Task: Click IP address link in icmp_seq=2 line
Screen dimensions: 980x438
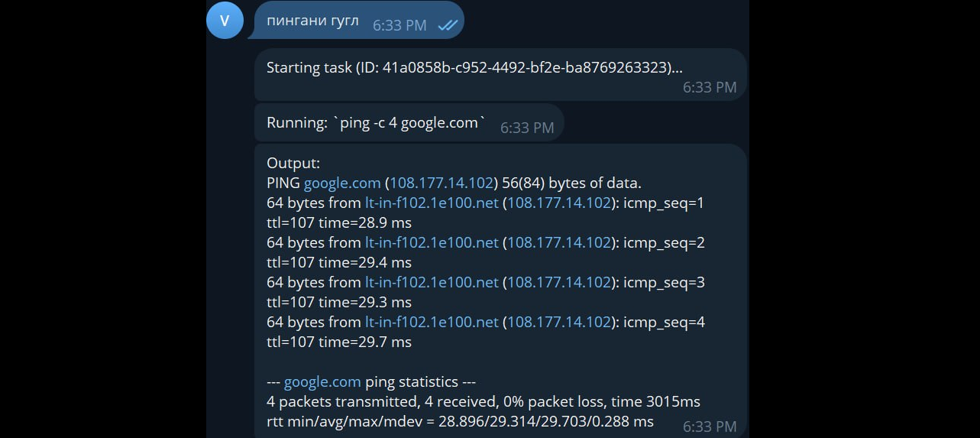Action: tap(559, 243)
